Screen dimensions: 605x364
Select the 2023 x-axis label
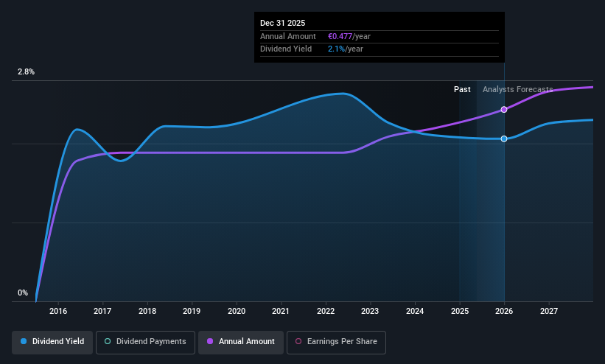tap(370, 311)
